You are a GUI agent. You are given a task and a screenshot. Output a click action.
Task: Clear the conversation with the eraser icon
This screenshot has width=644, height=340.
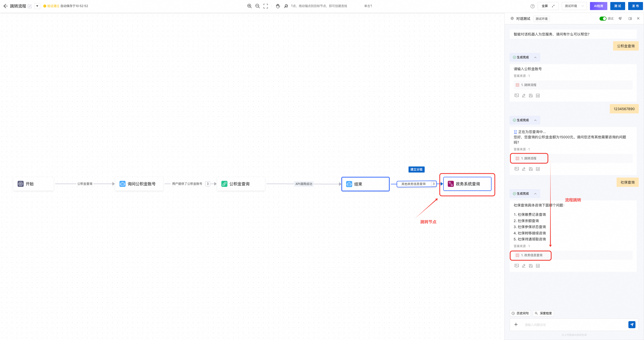tap(620, 19)
